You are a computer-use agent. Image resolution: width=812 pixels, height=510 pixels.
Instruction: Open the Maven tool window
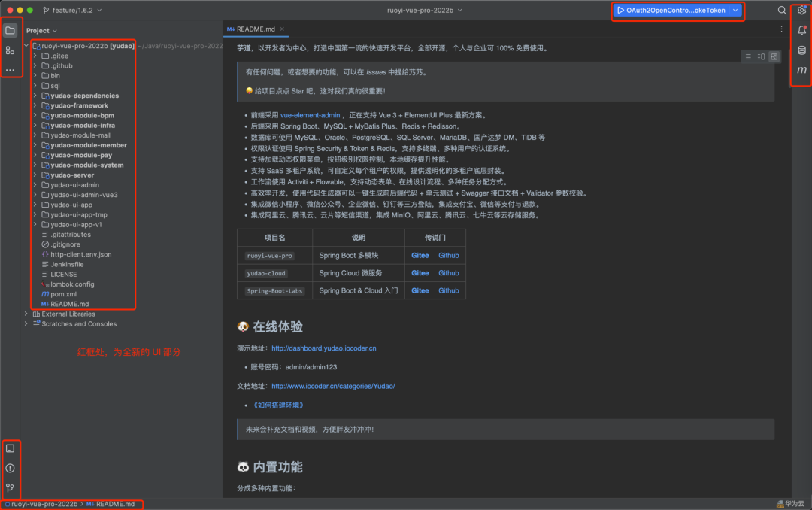tap(801, 69)
